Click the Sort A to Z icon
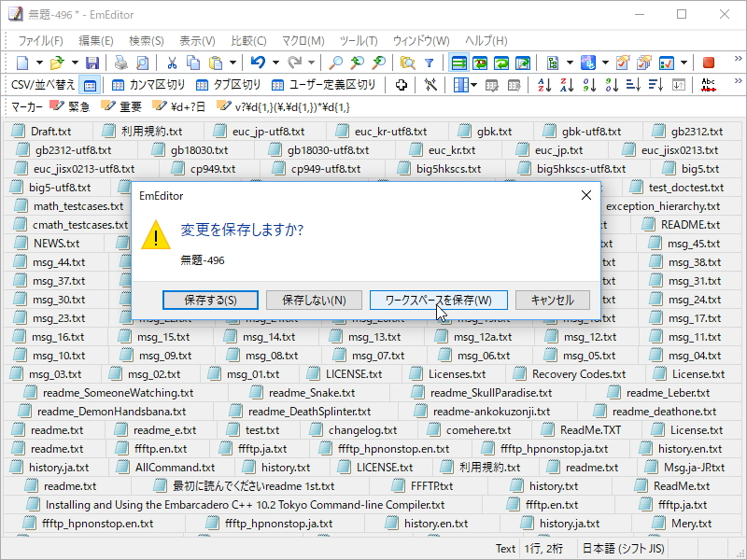The width and height of the screenshot is (747, 560). point(544,85)
